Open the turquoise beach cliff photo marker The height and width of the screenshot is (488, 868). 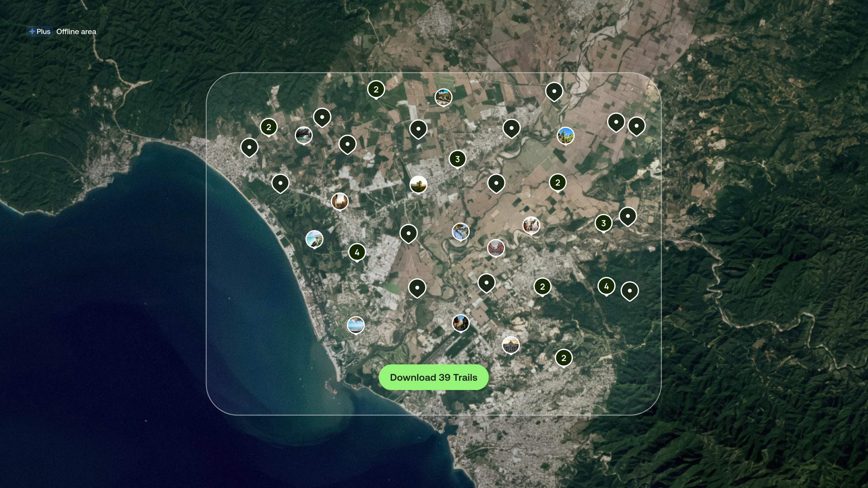[314, 239]
